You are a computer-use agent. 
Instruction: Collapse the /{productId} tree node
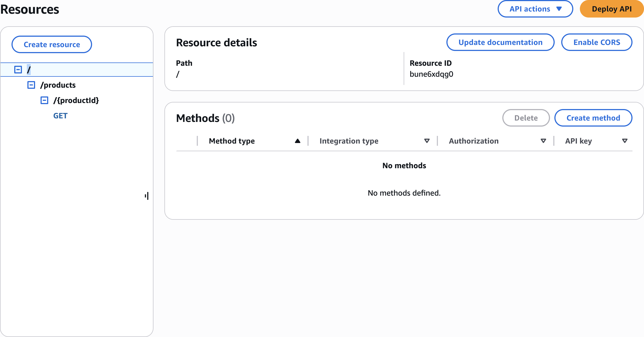(44, 100)
